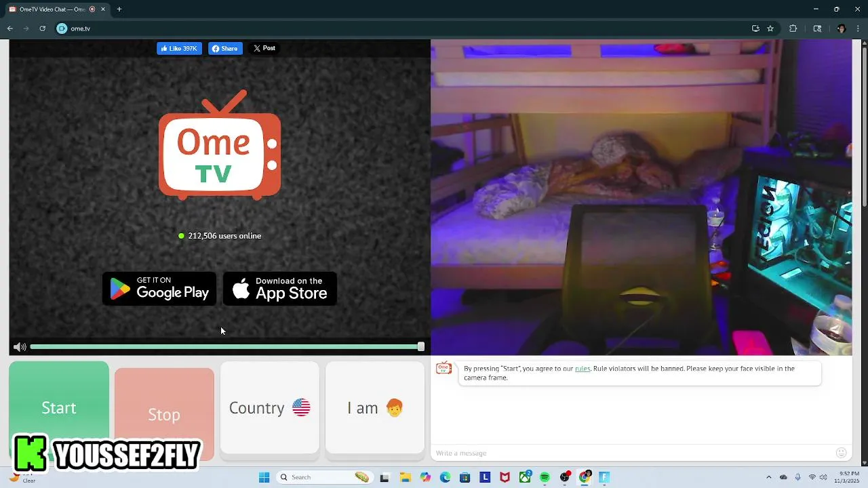
Task: Open the Windows Start menu
Action: (x=264, y=477)
